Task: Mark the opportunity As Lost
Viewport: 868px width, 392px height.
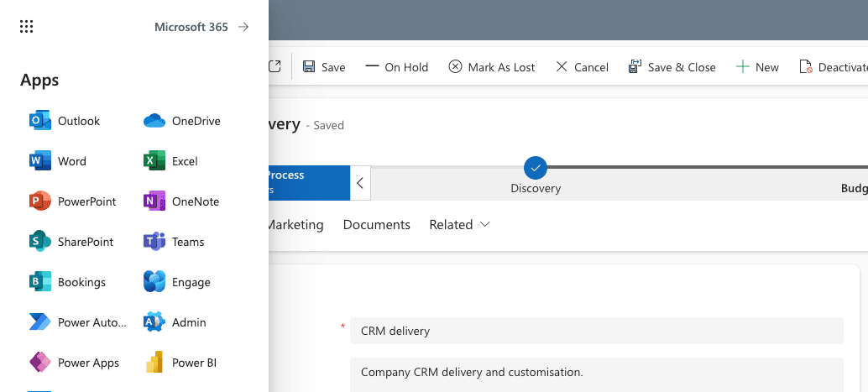Action: 492,67
